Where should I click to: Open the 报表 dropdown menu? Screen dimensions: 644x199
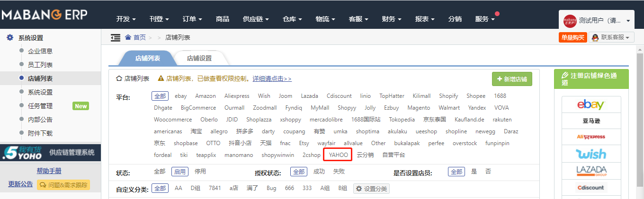click(425, 19)
